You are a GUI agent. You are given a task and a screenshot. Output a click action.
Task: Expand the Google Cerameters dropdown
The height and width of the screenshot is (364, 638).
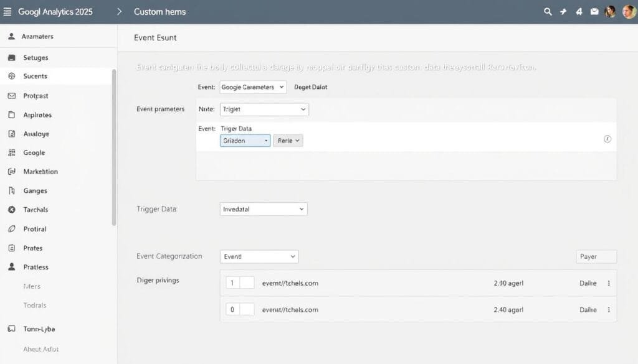[x=253, y=87]
